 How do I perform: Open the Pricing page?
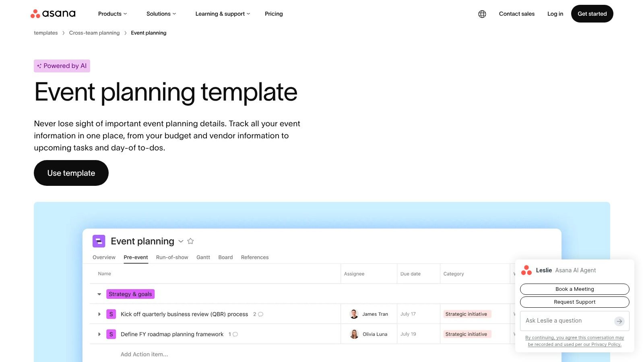274,14
